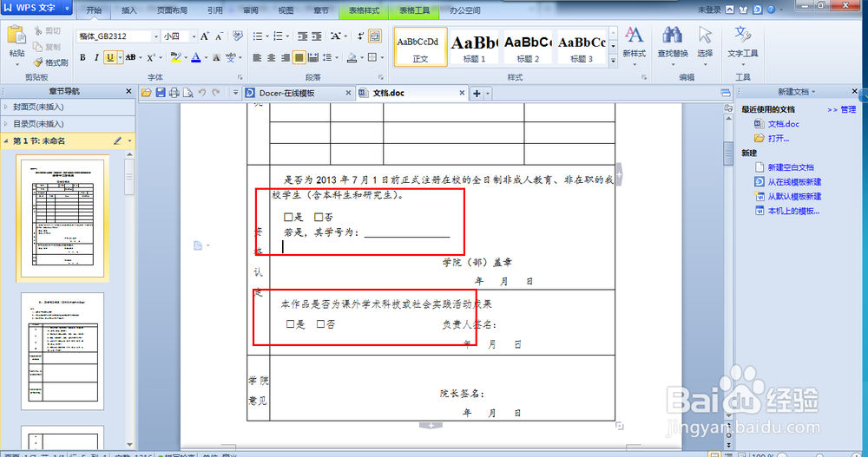The height and width of the screenshot is (457, 868).
Task: Click the print icon in quick toolbar
Action: click(x=174, y=93)
